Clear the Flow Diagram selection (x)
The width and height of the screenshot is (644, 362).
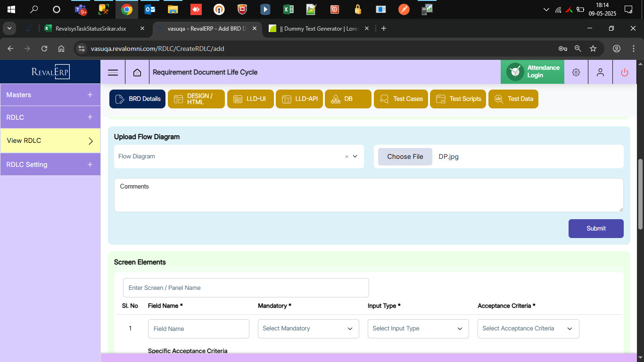tap(347, 156)
